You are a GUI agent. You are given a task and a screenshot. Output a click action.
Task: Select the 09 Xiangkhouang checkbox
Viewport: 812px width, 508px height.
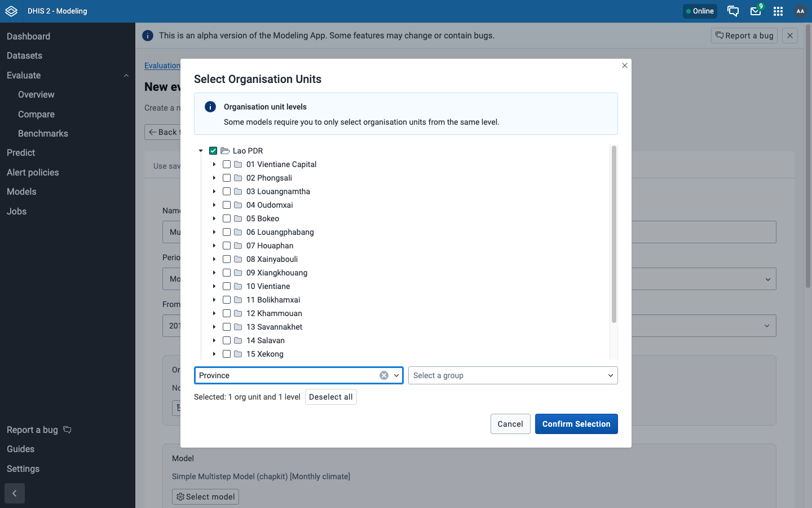(x=227, y=273)
